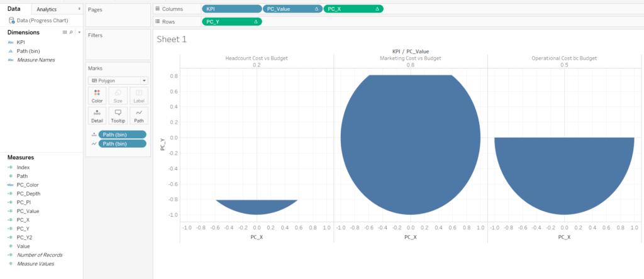Select the PC_X pill on Columns shelf
644x279 pixels.
[x=352, y=9]
